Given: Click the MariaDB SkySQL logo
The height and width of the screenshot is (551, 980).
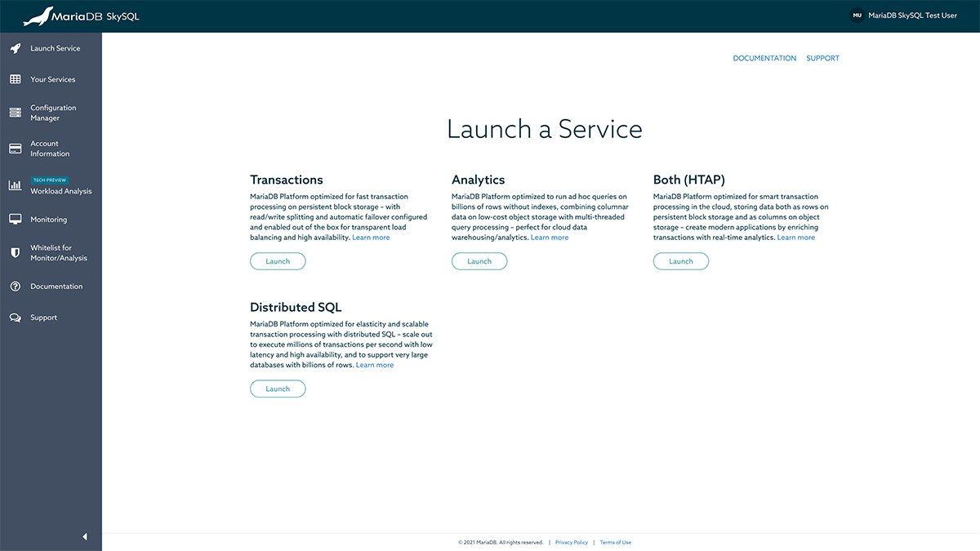Looking at the screenshot, I should tap(81, 16).
